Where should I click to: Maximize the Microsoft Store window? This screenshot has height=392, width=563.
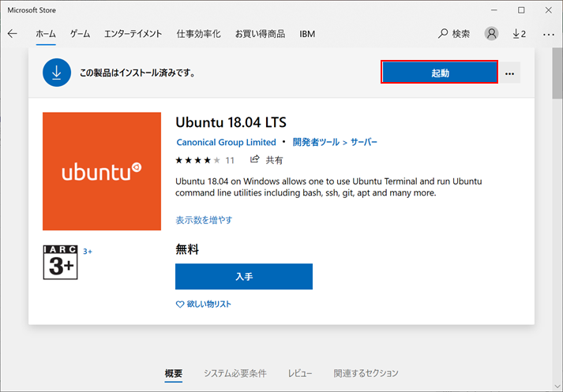521,10
